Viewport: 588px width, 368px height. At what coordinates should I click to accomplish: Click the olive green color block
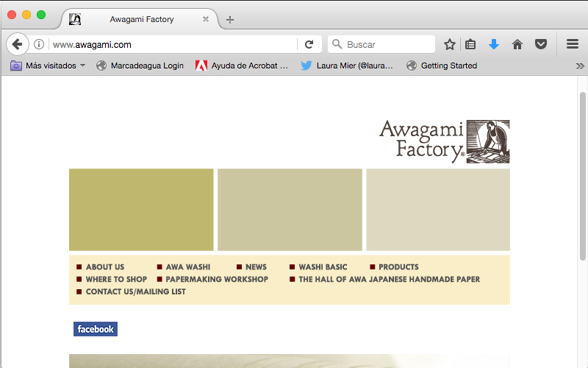141,210
